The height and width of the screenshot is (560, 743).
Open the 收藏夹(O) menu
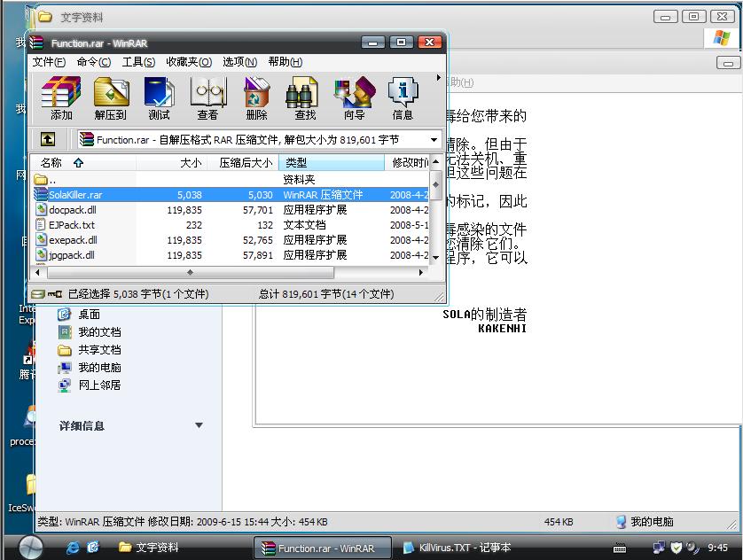[x=189, y=62]
